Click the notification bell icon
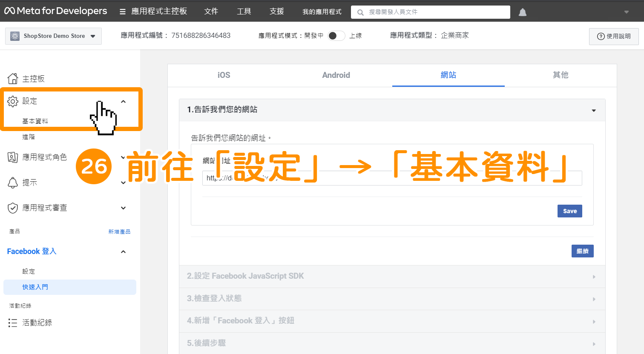This screenshot has height=354, width=644. tap(523, 12)
